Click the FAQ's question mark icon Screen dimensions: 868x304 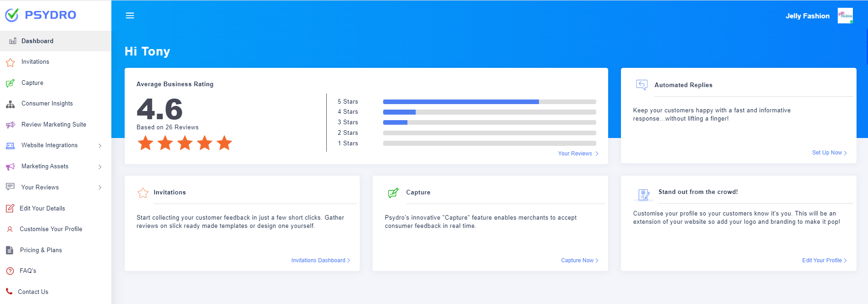pos(10,271)
